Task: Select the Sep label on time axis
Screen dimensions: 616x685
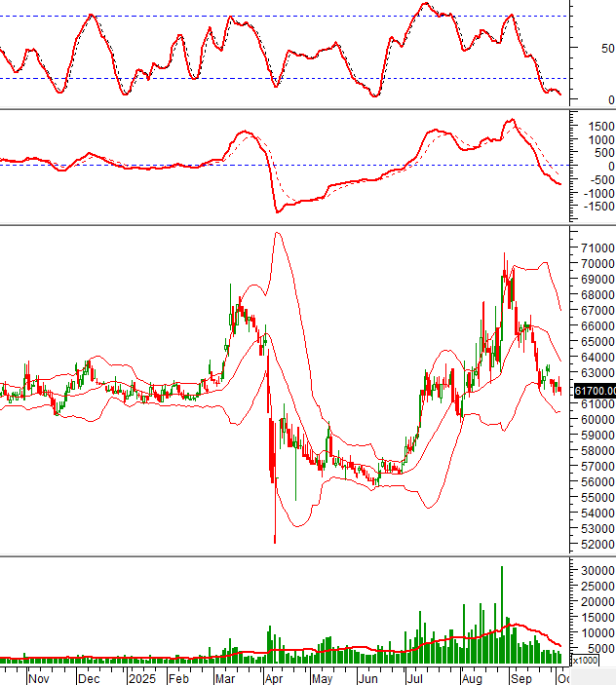Action: [x=520, y=676]
